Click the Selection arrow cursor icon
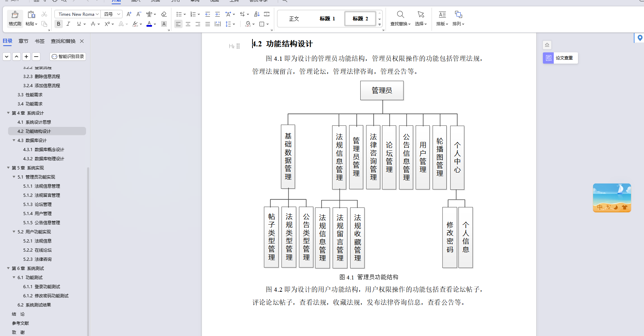The width and height of the screenshot is (644, 336). tap(420, 15)
